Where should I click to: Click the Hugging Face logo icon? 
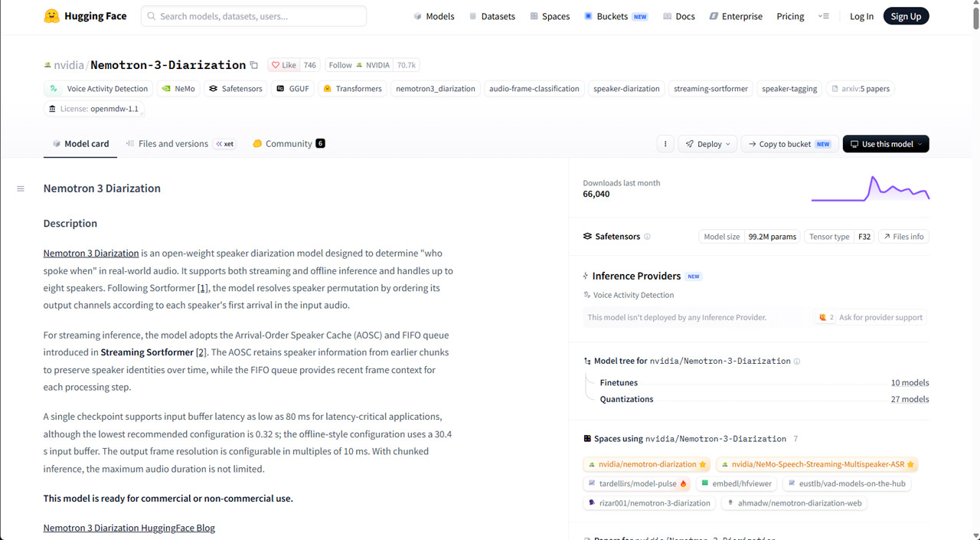(x=52, y=16)
